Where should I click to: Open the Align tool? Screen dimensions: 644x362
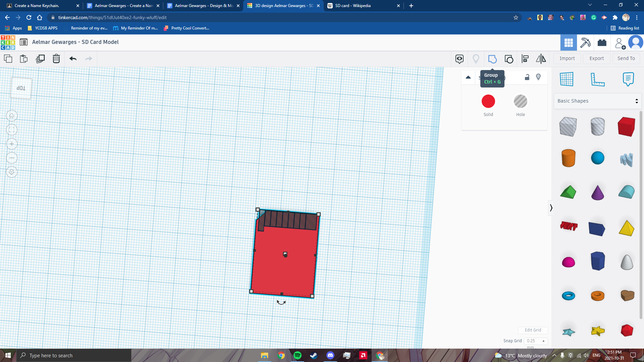click(525, 59)
